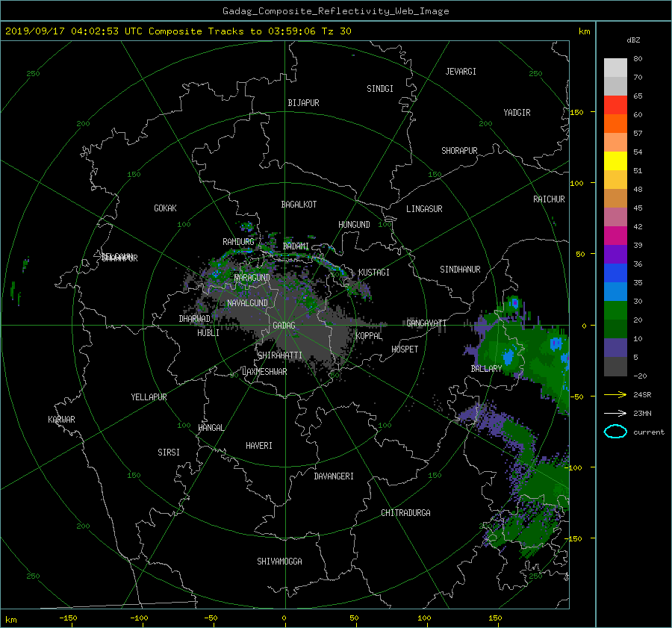Click the SHIVAMOGGA city label
The height and width of the screenshot is (628, 672).
tap(279, 561)
